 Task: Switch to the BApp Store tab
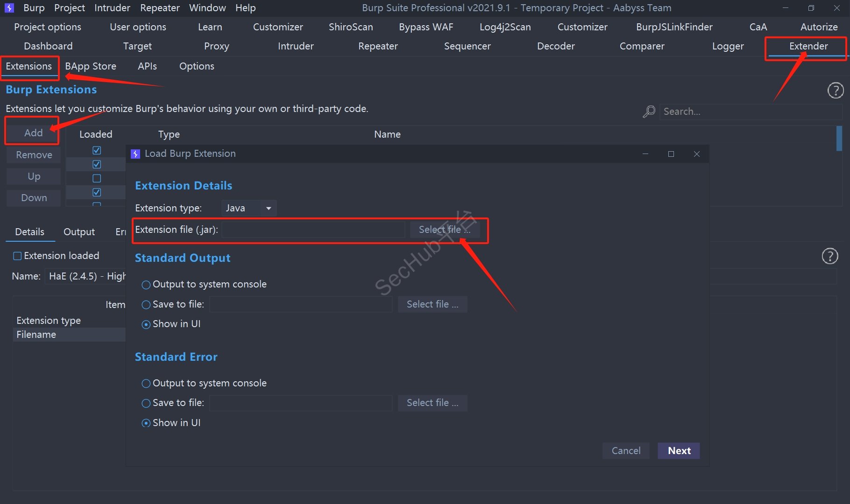click(91, 66)
